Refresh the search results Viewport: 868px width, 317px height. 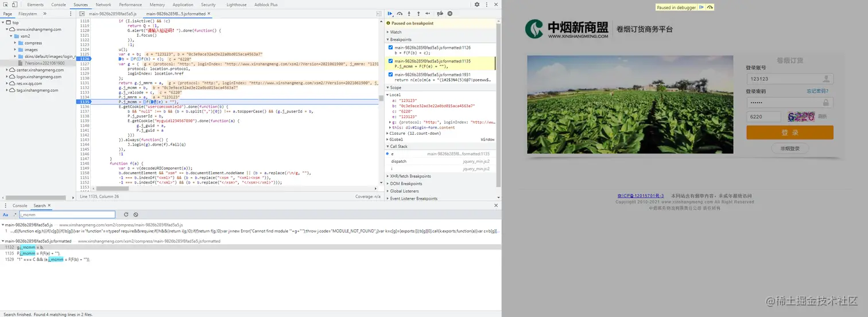click(x=126, y=214)
